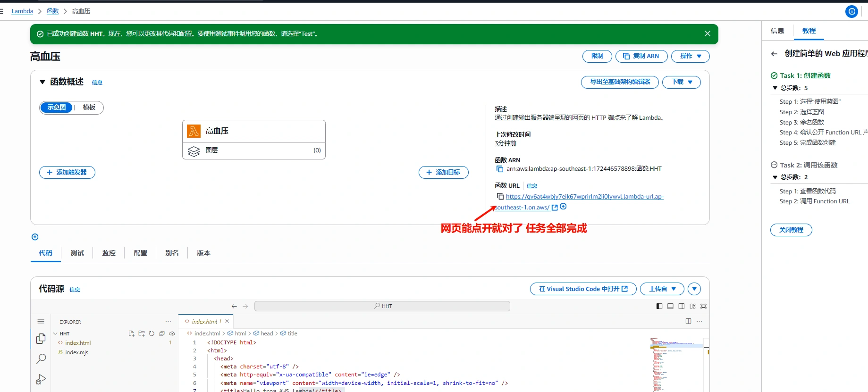868x392 pixels.
Task: Open the Run and Debug icon
Action: click(41, 379)
